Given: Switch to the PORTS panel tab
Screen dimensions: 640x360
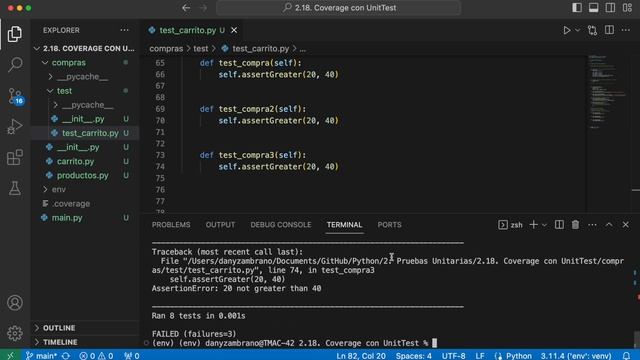Looking at the screenshot, I should click(389, 225).
